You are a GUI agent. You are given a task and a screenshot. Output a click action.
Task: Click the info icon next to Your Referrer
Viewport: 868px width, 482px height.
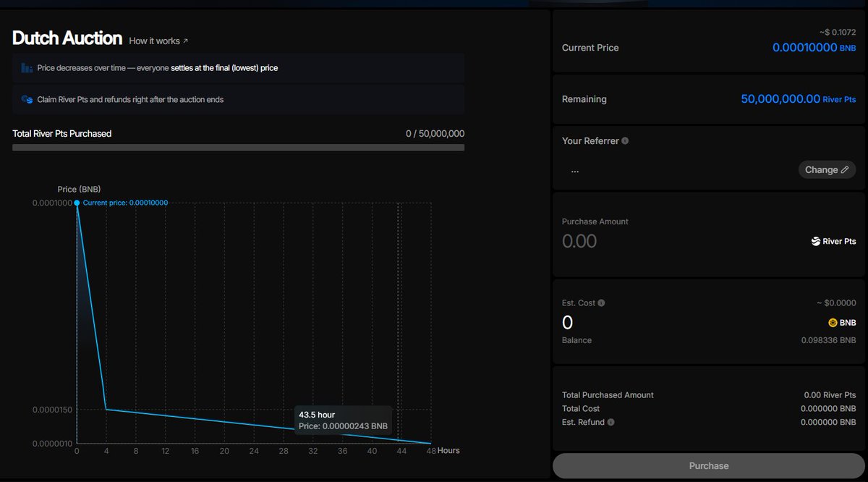pyautogui.click(x=625, y=141)
